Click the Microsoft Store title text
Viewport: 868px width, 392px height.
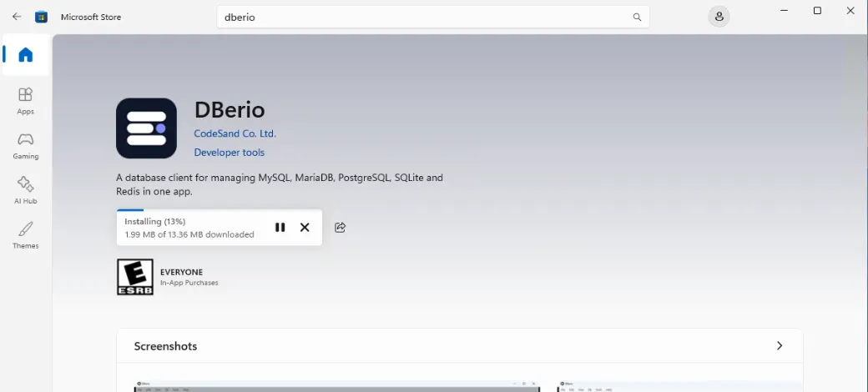coord(91,18)
